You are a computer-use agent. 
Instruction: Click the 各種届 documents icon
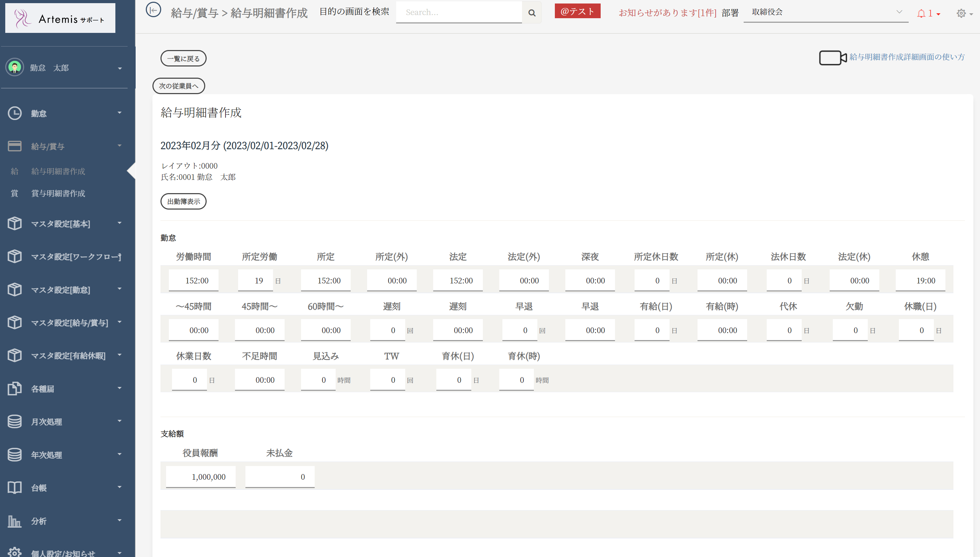[15, 388]
